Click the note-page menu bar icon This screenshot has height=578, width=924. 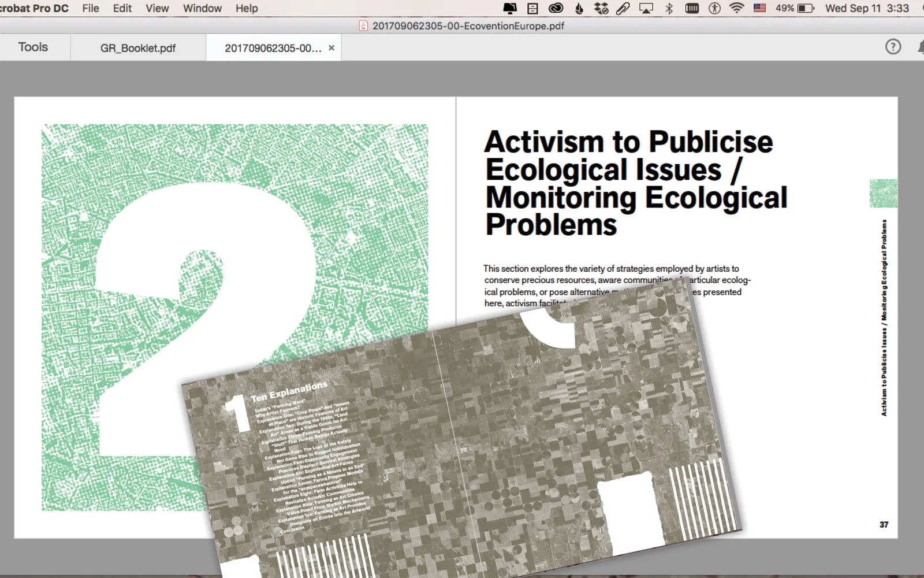click(x=532, y=8)
